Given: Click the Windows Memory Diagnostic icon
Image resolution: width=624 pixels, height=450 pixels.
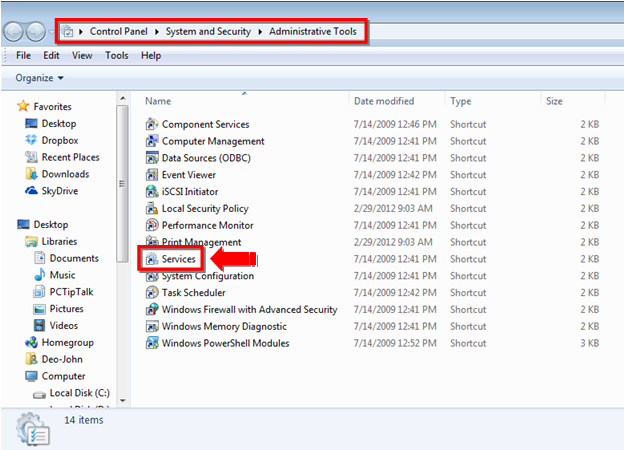Looking at the screenshot, I should [x=152, y=326].
